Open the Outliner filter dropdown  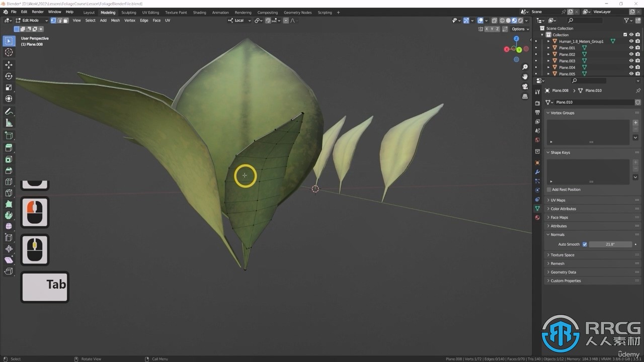[628, 21]
